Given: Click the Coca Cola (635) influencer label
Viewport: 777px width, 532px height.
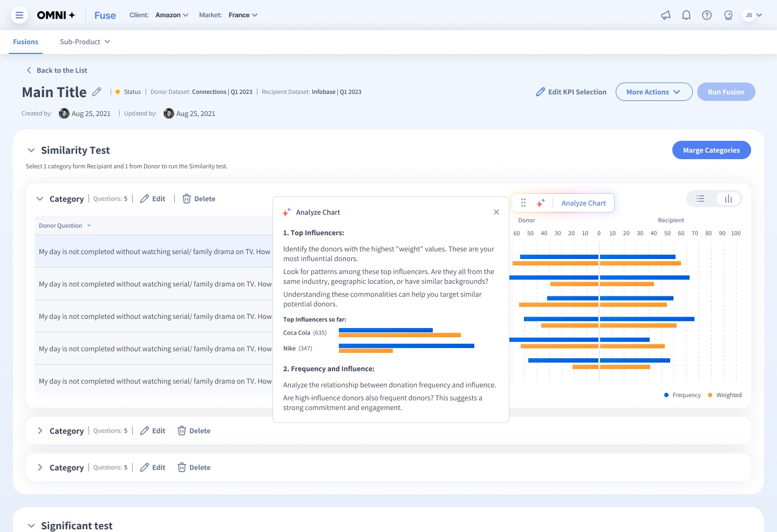Looking at the screenshot, I should tap(305, 332).
